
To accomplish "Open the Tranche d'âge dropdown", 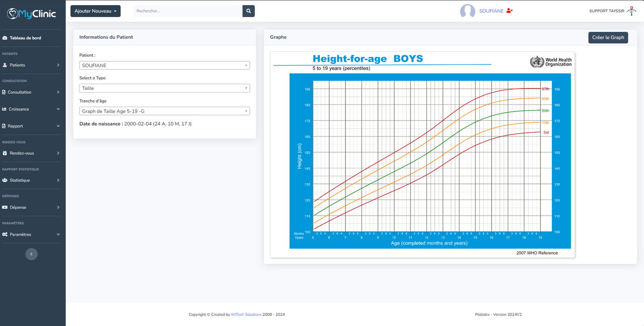I will (164, 111).
